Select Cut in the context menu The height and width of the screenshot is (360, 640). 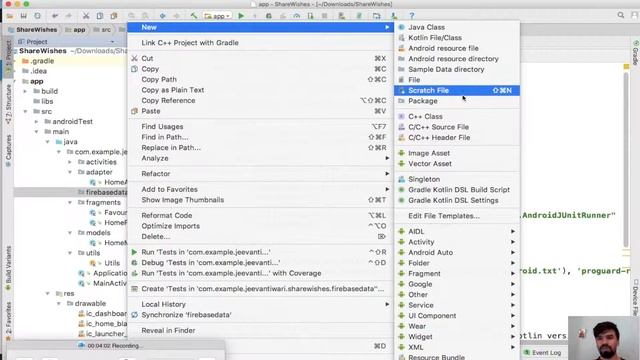[x=260, y=58]
